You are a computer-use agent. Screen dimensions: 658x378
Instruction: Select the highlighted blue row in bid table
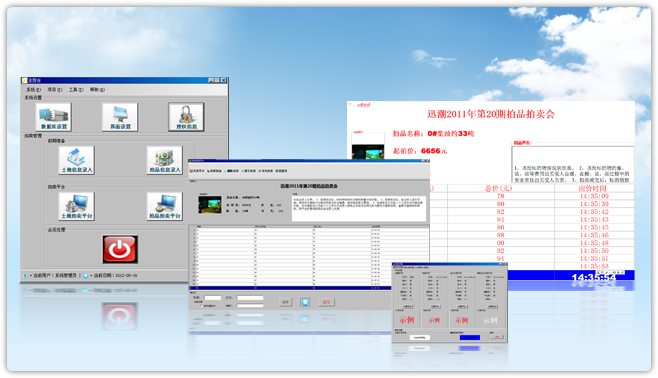(x=290, y=288)
